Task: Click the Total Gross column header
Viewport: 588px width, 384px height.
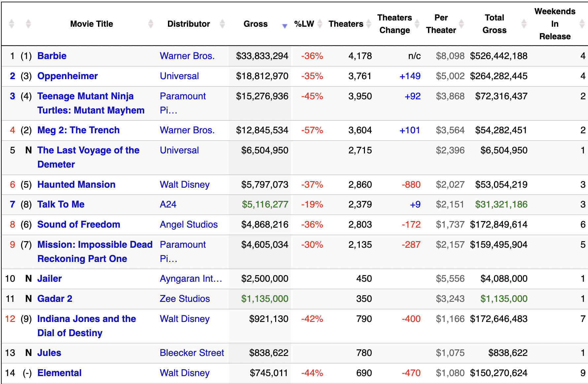Action: point(494,24)
